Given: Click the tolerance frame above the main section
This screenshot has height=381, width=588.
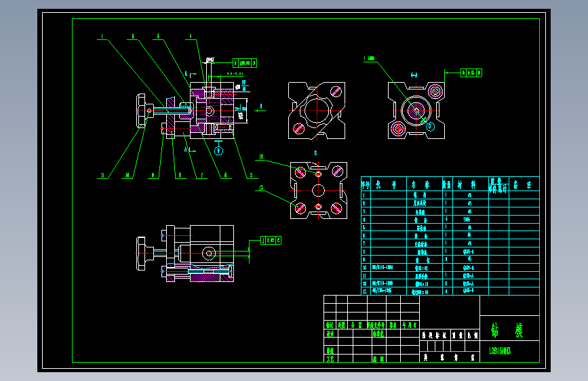Looking at the screenshot, I should click(x=245, y=63).
